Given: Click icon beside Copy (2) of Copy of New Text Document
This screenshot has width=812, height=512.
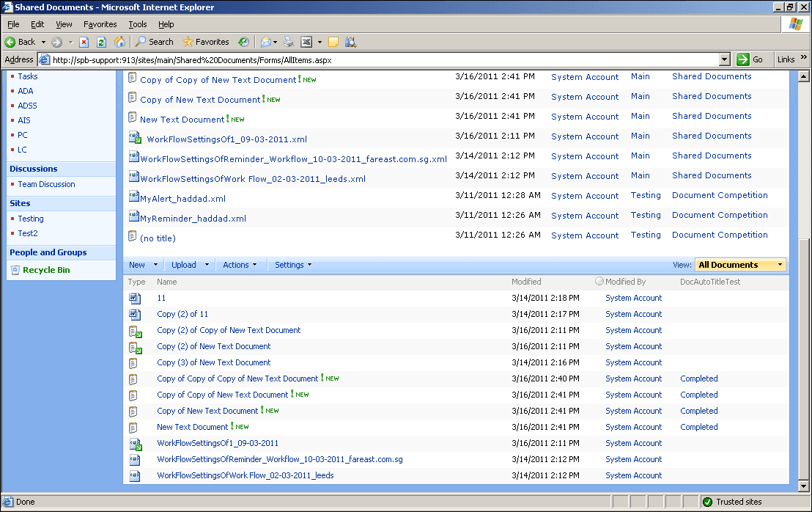Looking at the screenshot, I should click(135, 331).
